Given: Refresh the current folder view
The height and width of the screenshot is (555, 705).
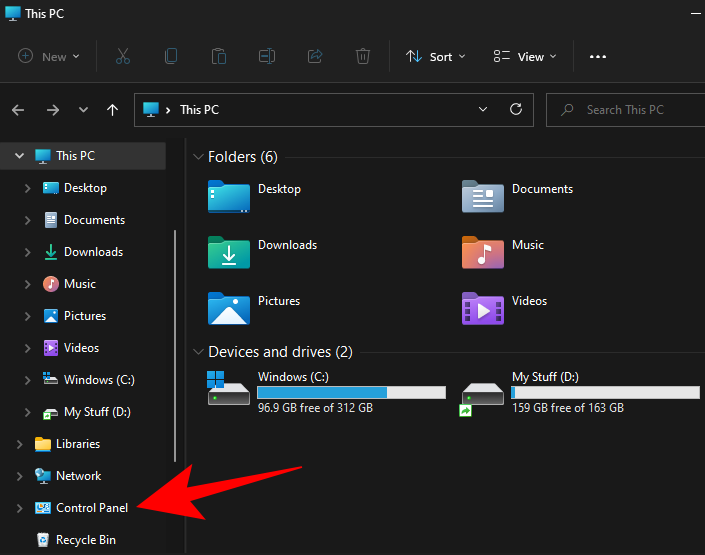Looking at the screenshot, I should pyautogui.click(x=516, y=110).
